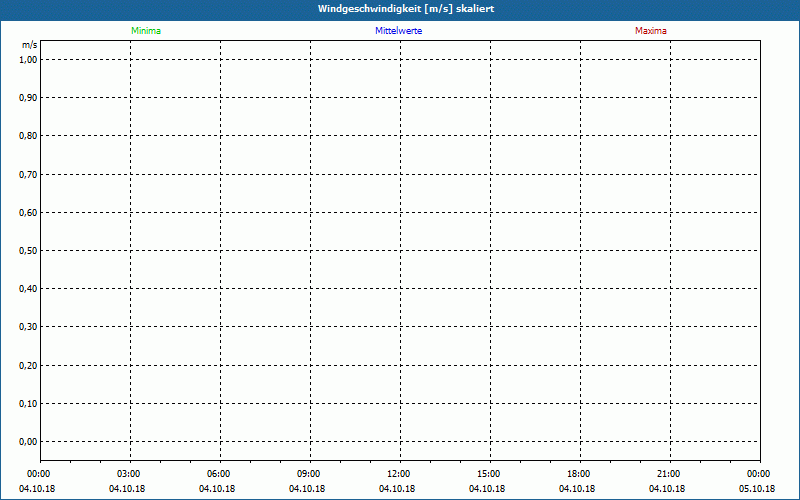
Task: Select the 1,00 y-axis tick label
Action: [28, 59]
